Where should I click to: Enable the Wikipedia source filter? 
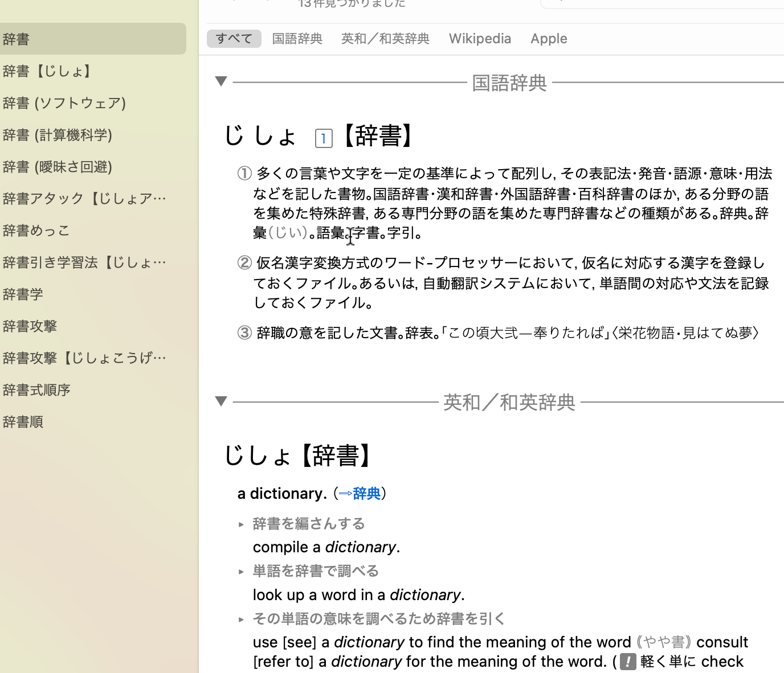point(480,38)
